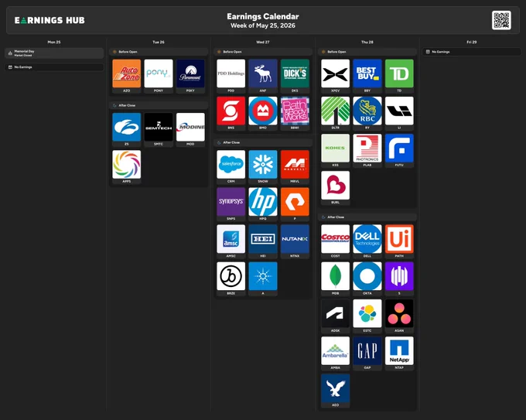Select the Best Buy BBY logo

tap(367, 73)
